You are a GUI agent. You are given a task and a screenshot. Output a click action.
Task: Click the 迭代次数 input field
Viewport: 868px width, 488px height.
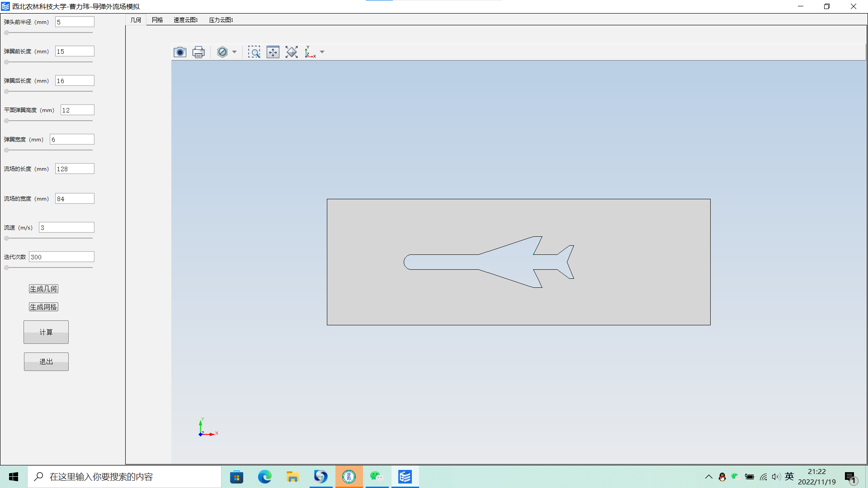click(x=61, y=257)
